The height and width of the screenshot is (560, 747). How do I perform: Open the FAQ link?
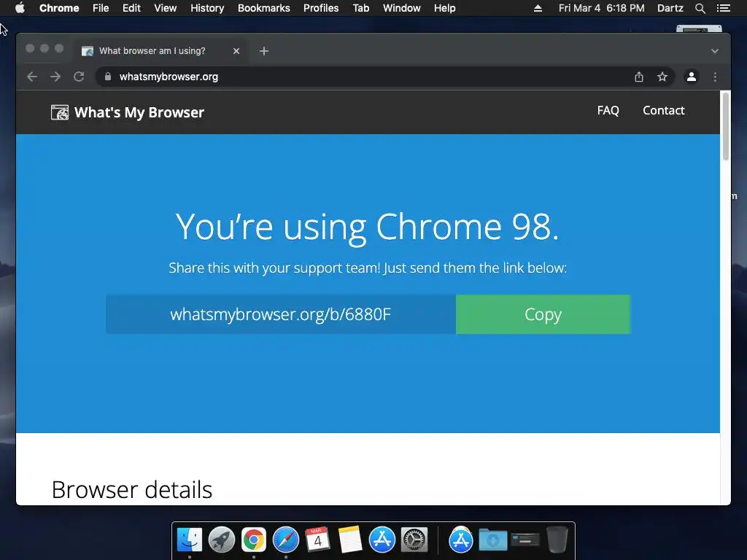(x=608, y=111)
